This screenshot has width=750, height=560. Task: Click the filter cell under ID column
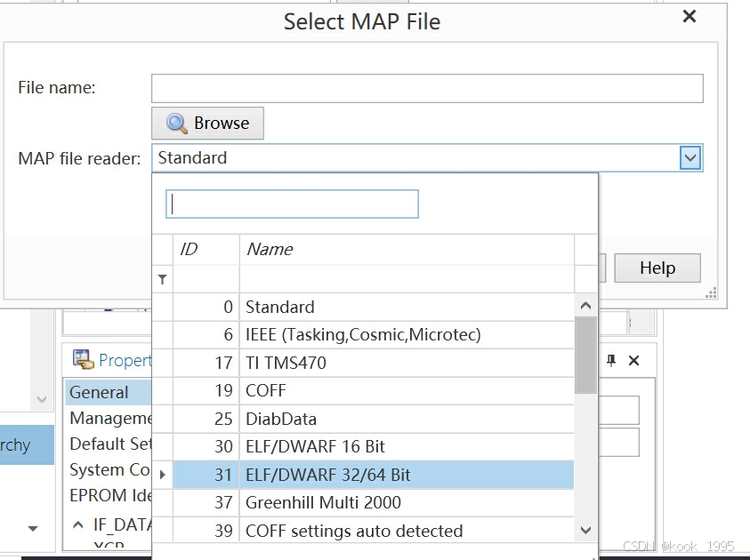tap(206, 279)
